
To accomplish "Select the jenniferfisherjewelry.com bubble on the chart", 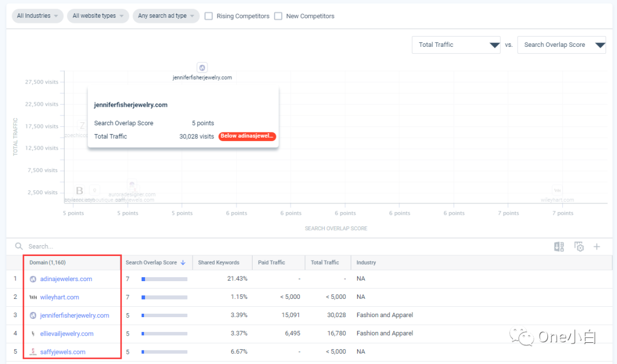I will [202, 67].
